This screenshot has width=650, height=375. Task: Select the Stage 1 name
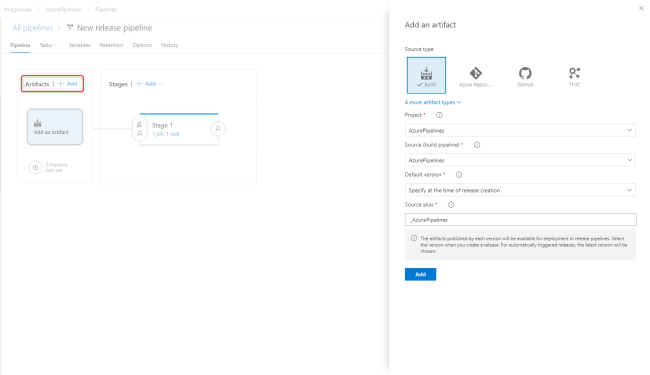(162, 125)
